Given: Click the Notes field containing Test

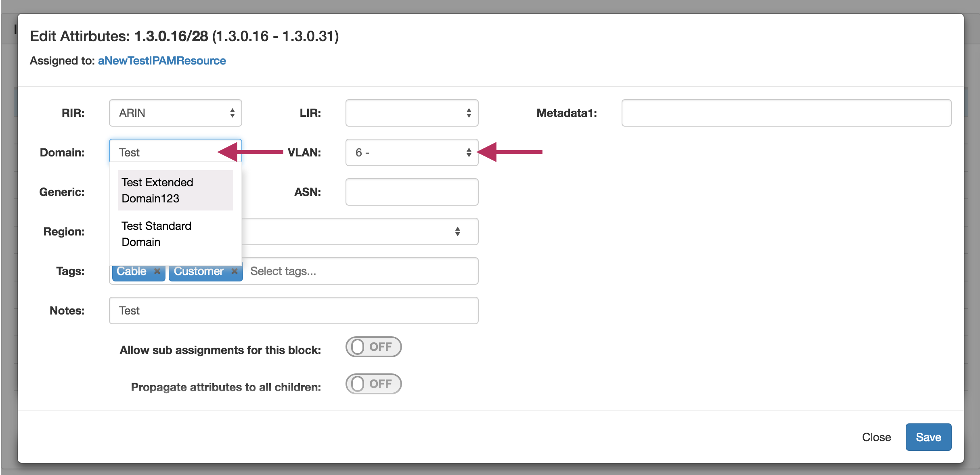Looking at the screenshot, I should [x=293, y=310].
